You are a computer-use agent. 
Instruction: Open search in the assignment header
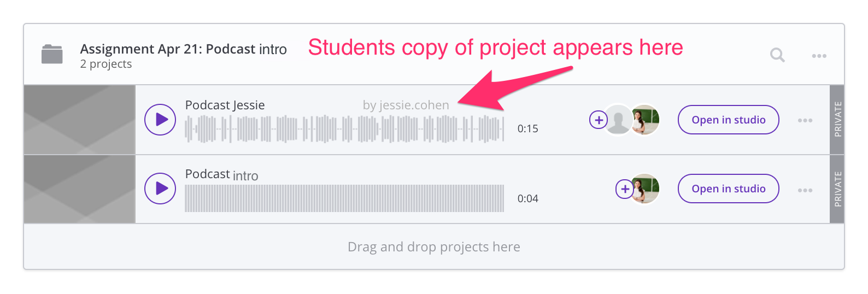tap(777, 55)
